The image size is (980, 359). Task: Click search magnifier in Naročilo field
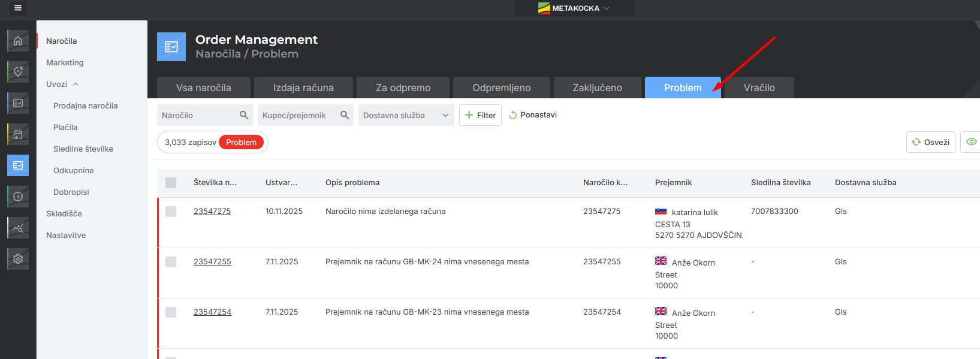[244, 115]
